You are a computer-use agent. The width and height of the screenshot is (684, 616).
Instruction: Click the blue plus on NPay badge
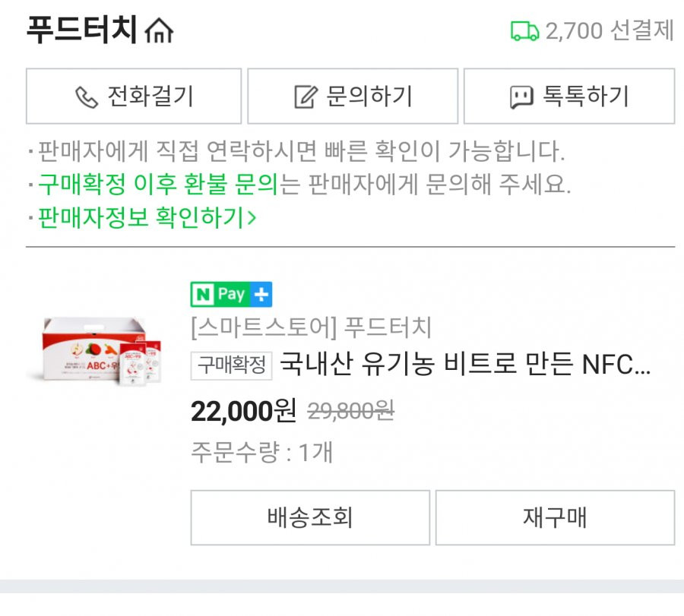pos(261,294)
